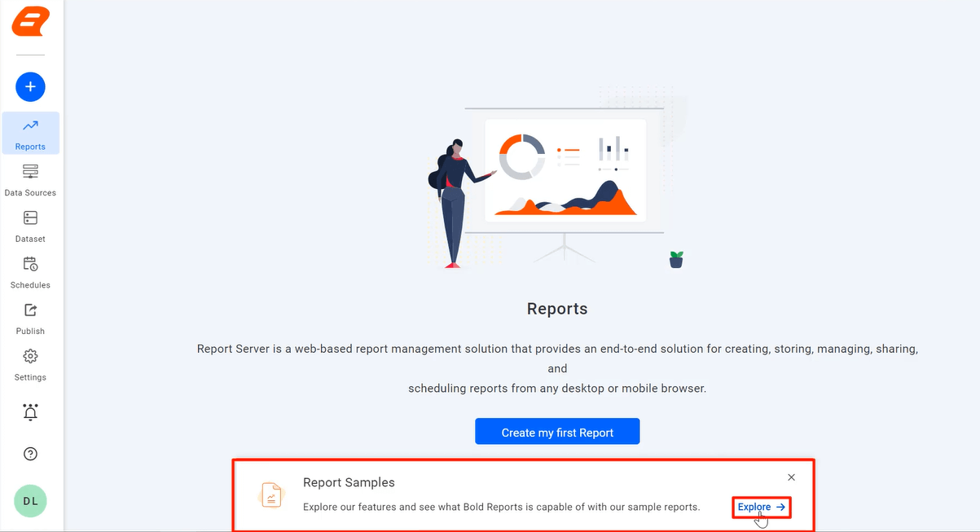Go to Schedules in the sidebar
The width and height of the screenshot is (980, 532).
(x=30, y=272)
